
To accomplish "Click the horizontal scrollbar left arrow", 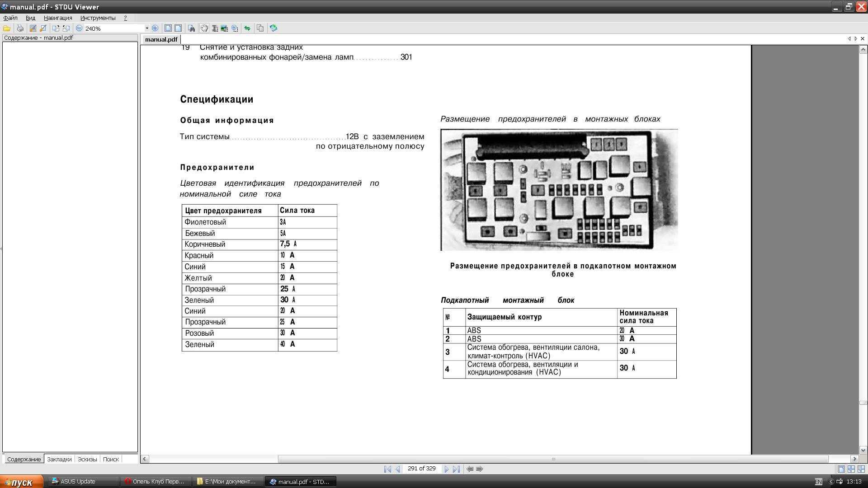I will (x=145, y=459).
